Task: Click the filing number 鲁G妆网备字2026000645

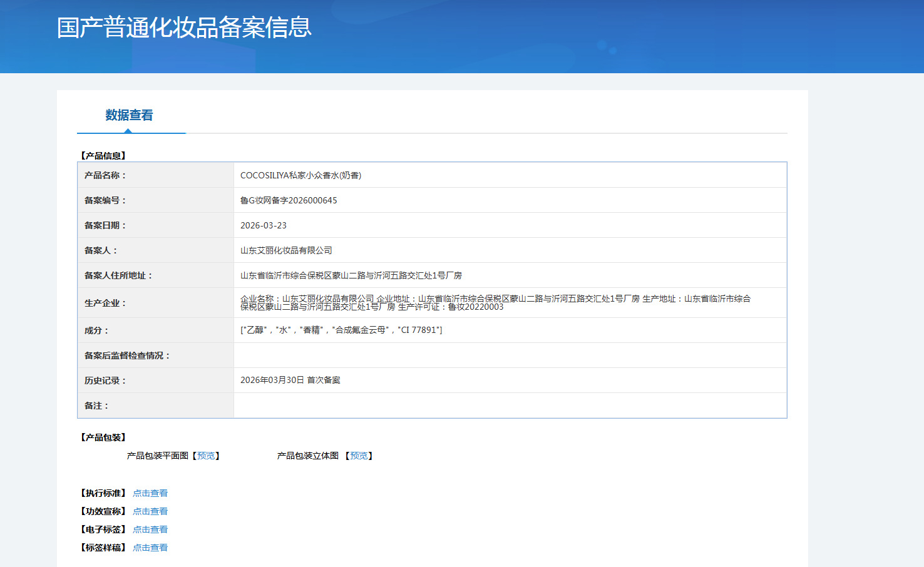Action: point(289,200)
